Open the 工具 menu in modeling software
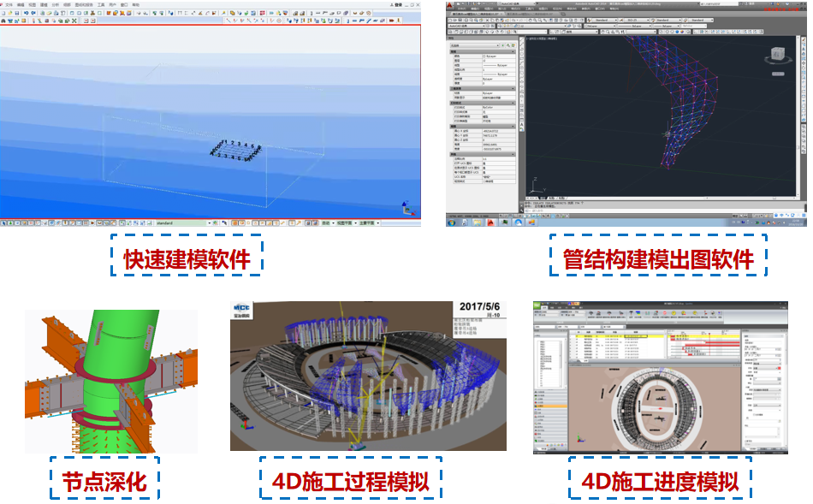The height and width of the screenshot is (504, 813). click(101, 5)
